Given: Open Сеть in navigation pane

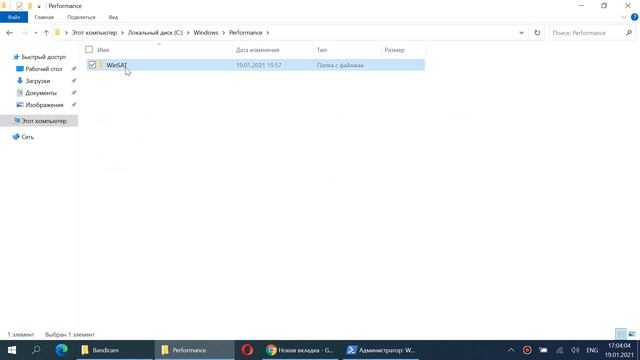Looking at the screenshot, I should [x=27, y=137].
